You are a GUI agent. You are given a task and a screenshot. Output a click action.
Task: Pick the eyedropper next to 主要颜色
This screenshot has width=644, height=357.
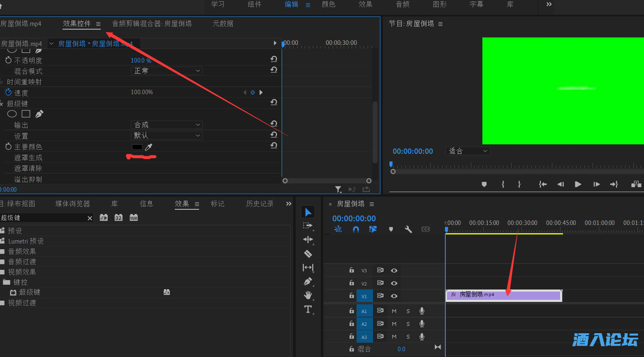point(148,147)
